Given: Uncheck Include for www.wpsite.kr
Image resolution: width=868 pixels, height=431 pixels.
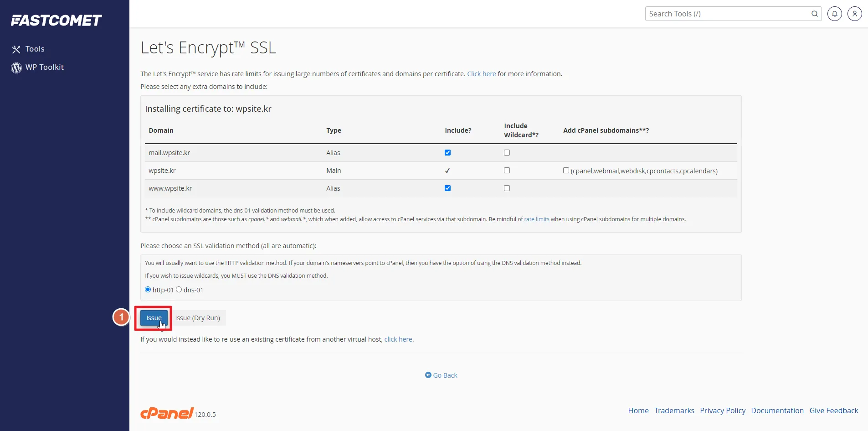Looking at the screenshot, I should pos(447,188).
